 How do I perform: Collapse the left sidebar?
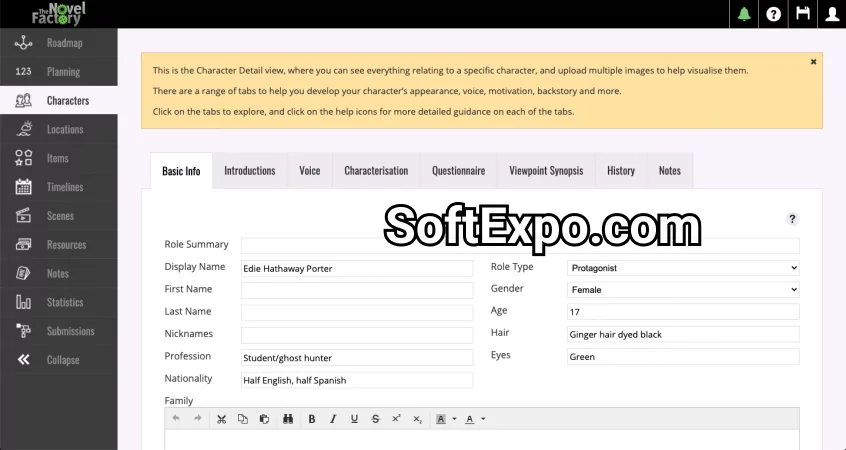(x=62, y=360)
